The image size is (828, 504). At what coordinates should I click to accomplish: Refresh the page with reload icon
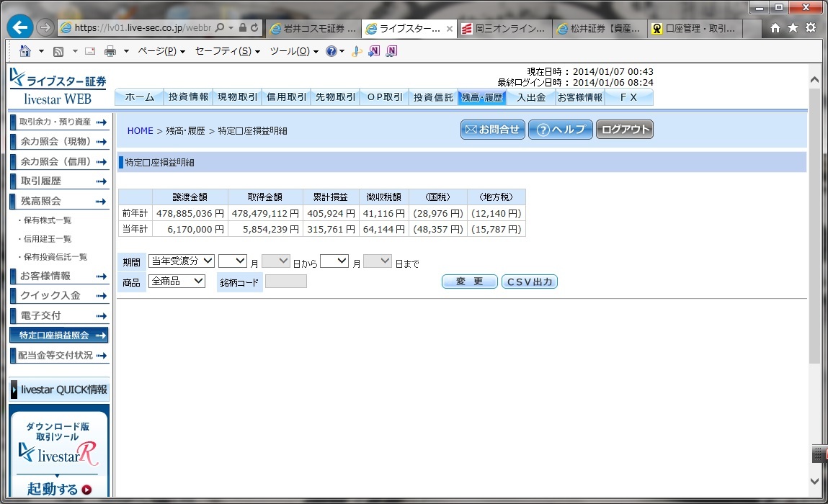pos(254,27)
